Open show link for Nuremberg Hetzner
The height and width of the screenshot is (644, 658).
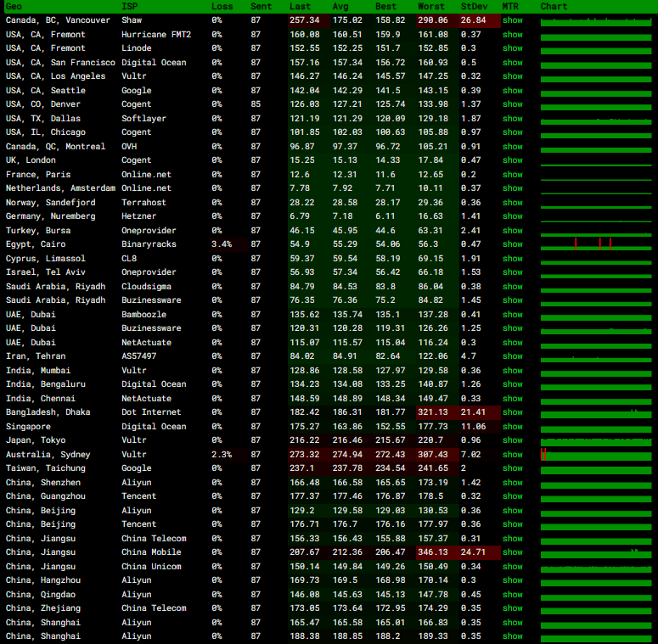[512, 216]
